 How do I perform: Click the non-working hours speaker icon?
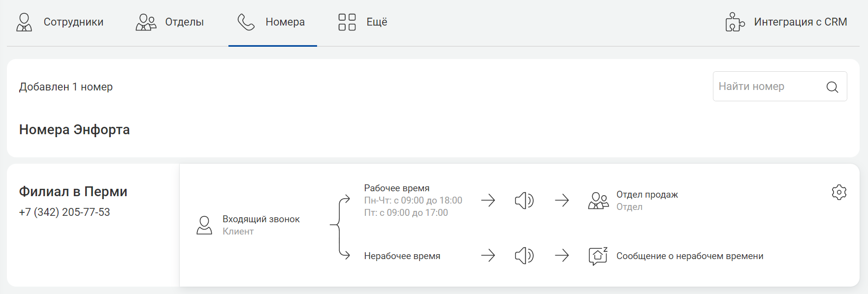coord(524,256)
